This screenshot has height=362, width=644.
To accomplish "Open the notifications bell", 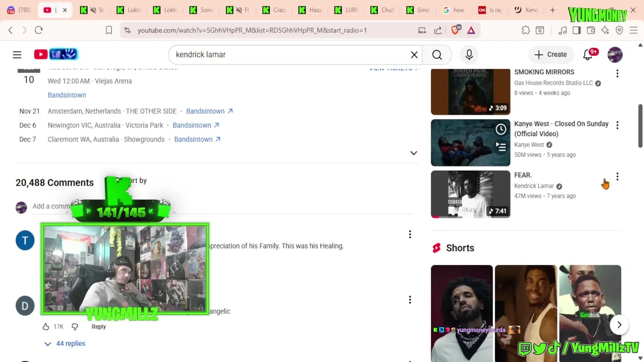I will (x=588, y=54).
